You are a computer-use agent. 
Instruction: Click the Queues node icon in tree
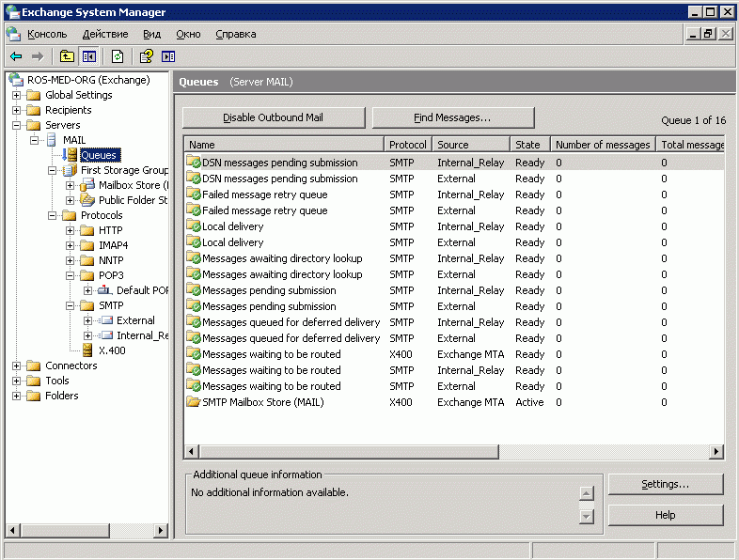click(70, 155)
